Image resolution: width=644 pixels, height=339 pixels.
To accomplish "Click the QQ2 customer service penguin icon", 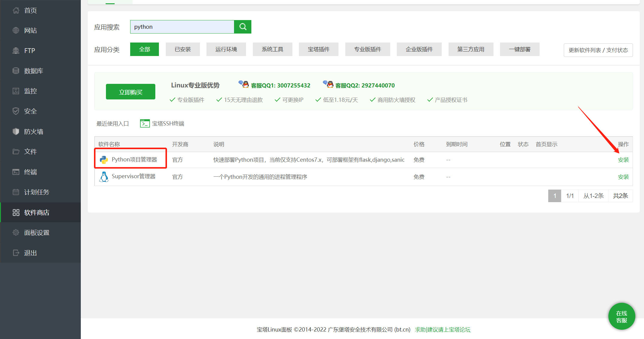I will 328,84.
